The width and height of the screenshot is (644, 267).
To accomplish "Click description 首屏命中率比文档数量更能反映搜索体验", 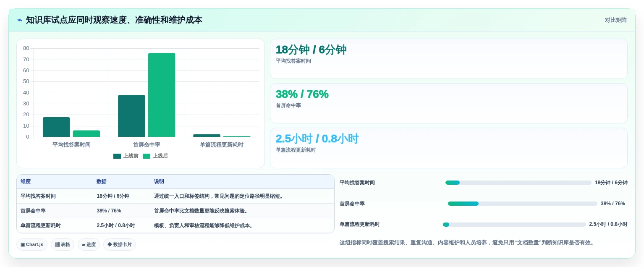I will 201,211.
